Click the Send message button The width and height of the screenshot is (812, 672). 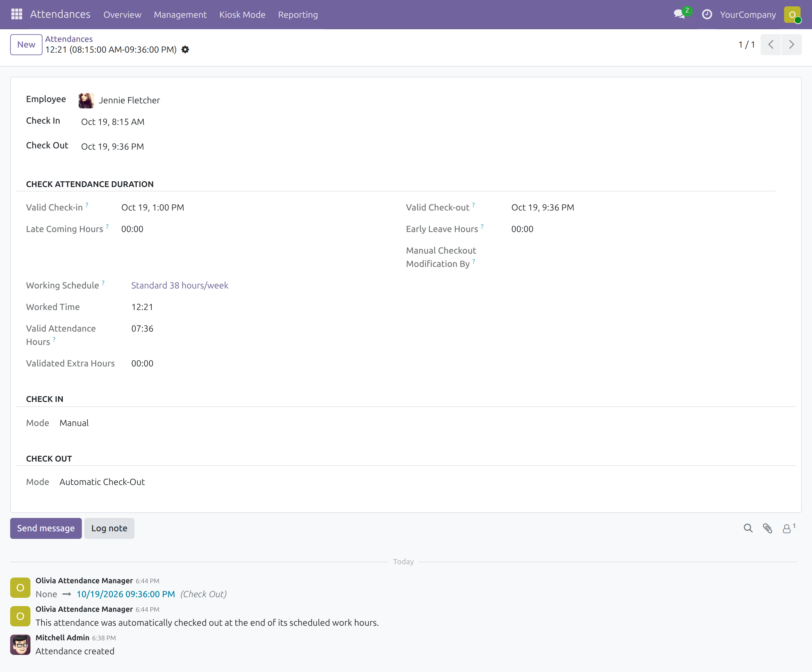point(46,528)
